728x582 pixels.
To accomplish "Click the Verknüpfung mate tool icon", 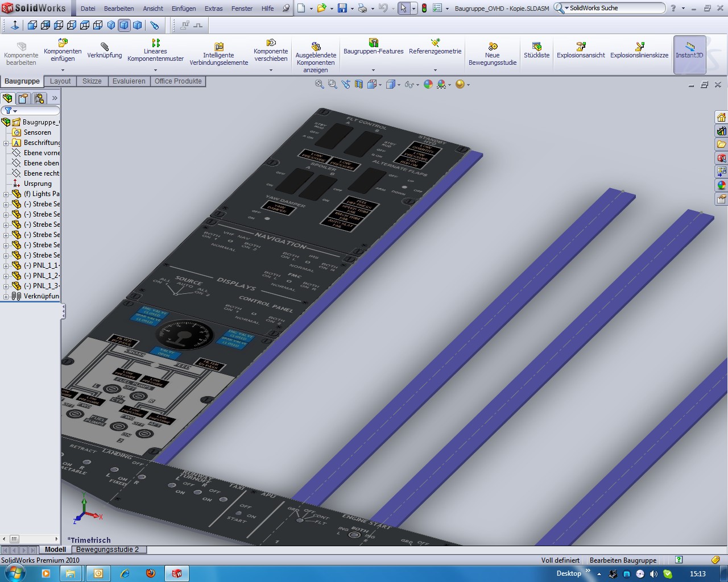I will pyautogui.click(x=104, y=46).
